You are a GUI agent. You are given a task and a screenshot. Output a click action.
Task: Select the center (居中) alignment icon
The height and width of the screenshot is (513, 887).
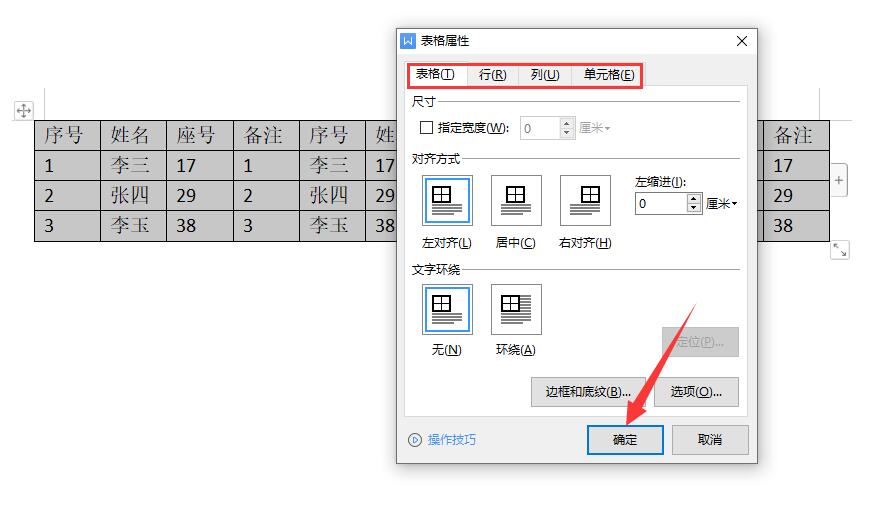[516, 200]
